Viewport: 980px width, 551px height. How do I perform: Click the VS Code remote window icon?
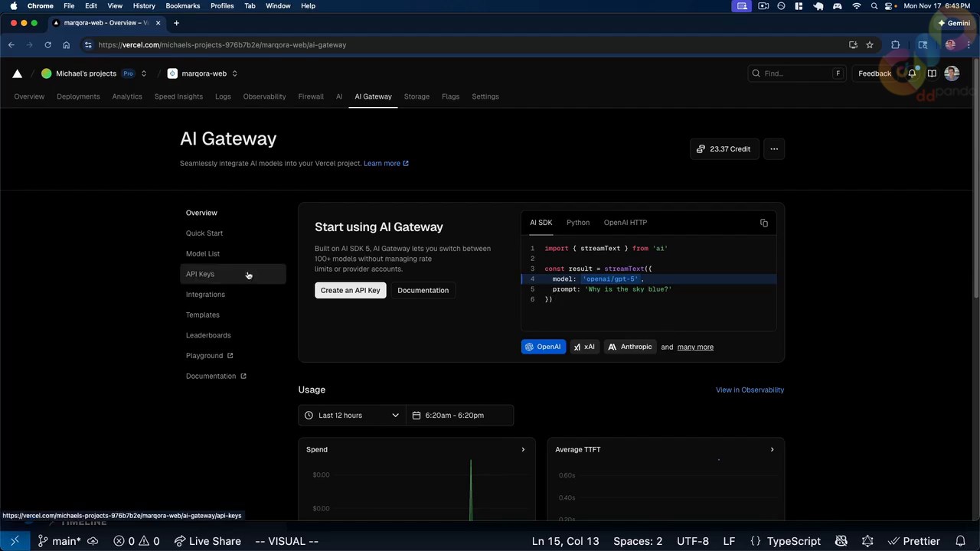pyautogui.click(x=15, y=541)
